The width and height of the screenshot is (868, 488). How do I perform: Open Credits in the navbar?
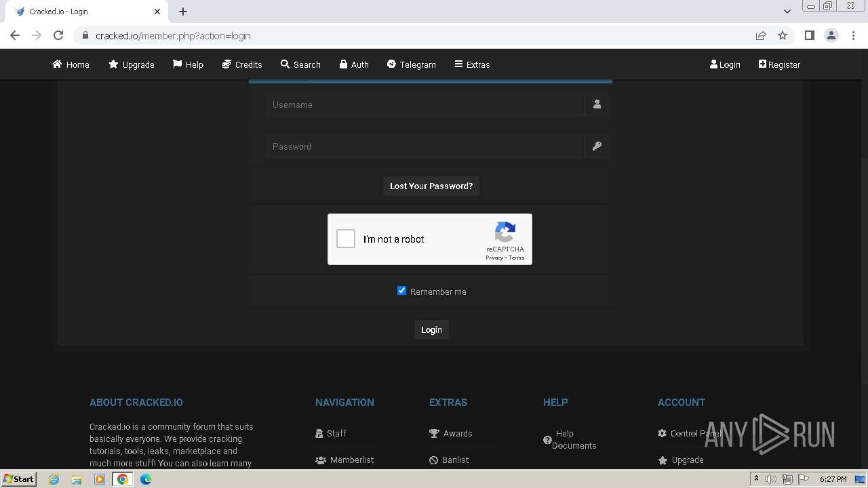pos(242,64)
